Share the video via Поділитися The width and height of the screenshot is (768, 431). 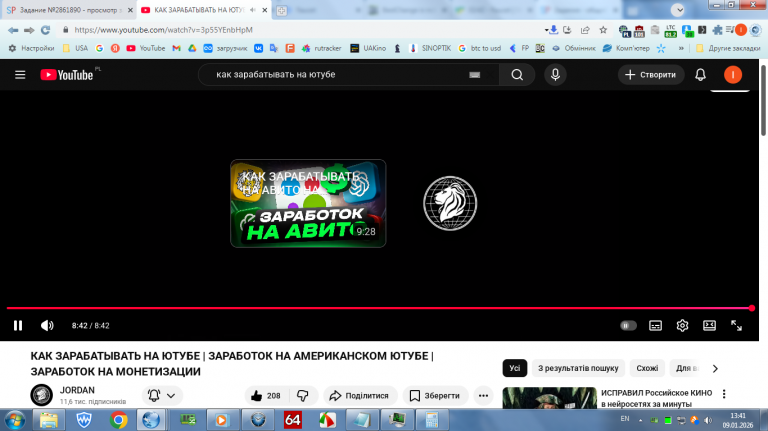point(360,396)
